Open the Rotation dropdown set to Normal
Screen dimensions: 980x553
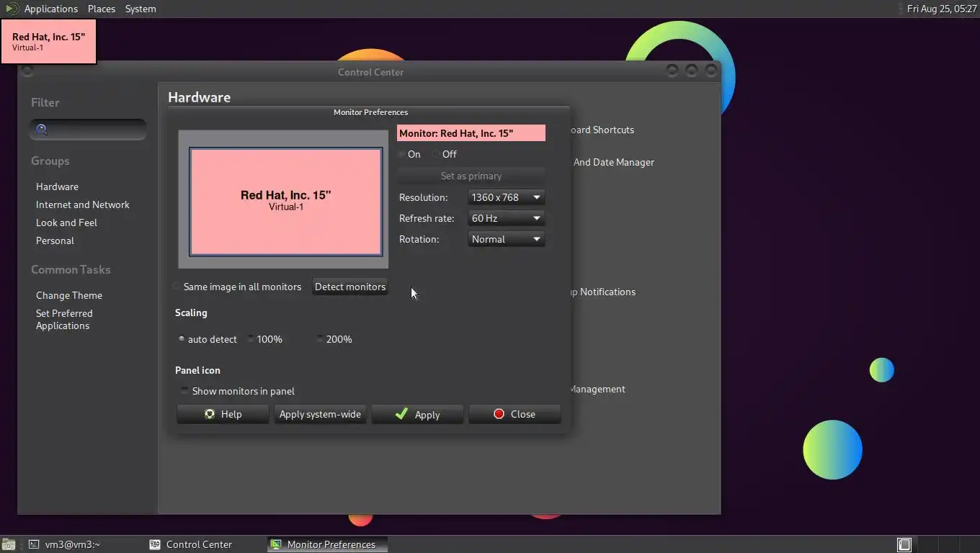[506, 239]
